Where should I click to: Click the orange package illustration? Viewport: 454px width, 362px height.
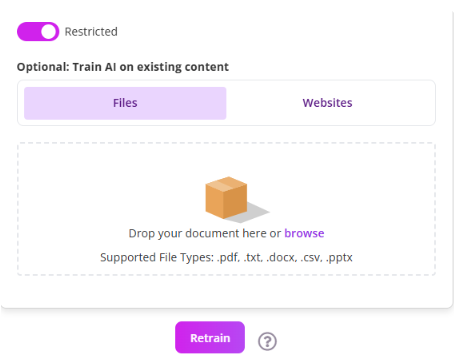pyautogui.click(x=226, y=198)
